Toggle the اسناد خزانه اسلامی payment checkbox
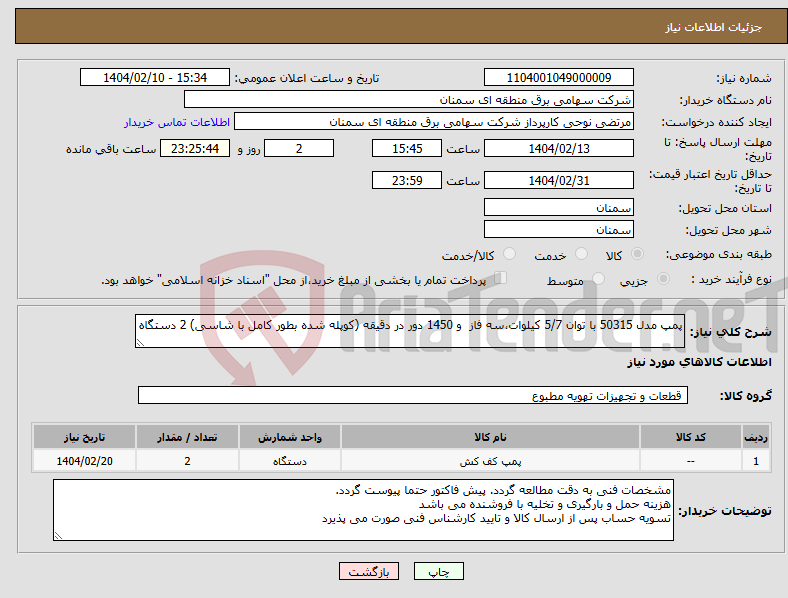The image size is (788, 598). tap(501, 277)
